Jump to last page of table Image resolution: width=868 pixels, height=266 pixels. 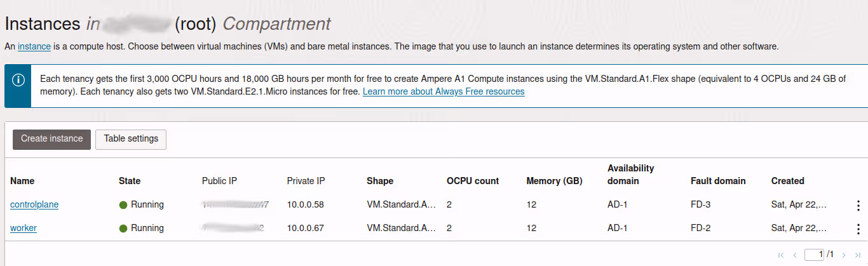click(x=857, y=255)
